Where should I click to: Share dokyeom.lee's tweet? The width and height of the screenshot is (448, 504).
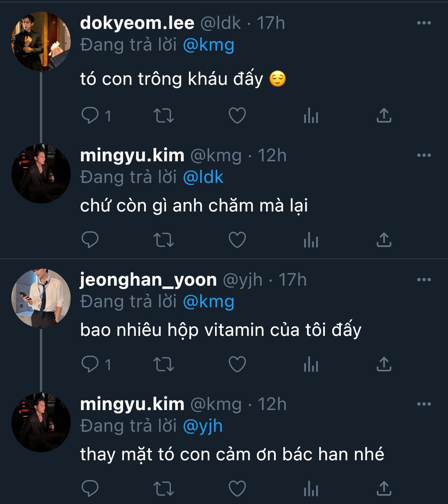point(384,116)
